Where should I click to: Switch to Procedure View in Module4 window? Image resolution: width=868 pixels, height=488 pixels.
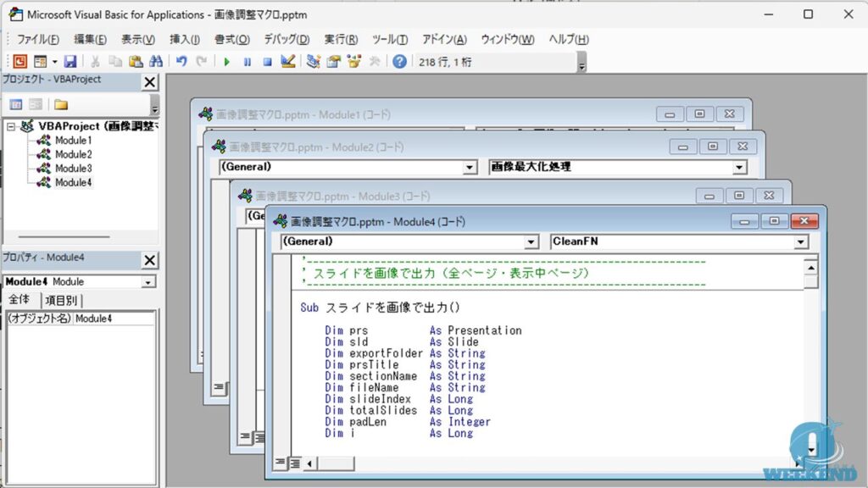click(280, 463)
